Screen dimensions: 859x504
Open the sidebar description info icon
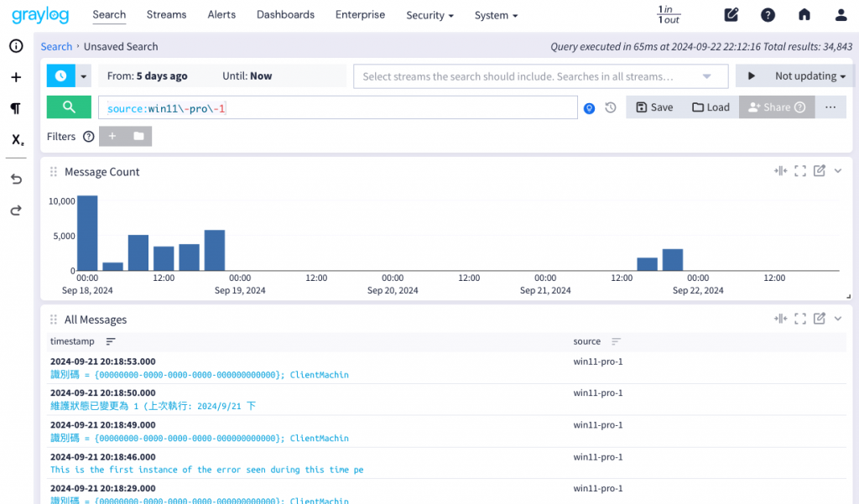click(x=16, y=46)
